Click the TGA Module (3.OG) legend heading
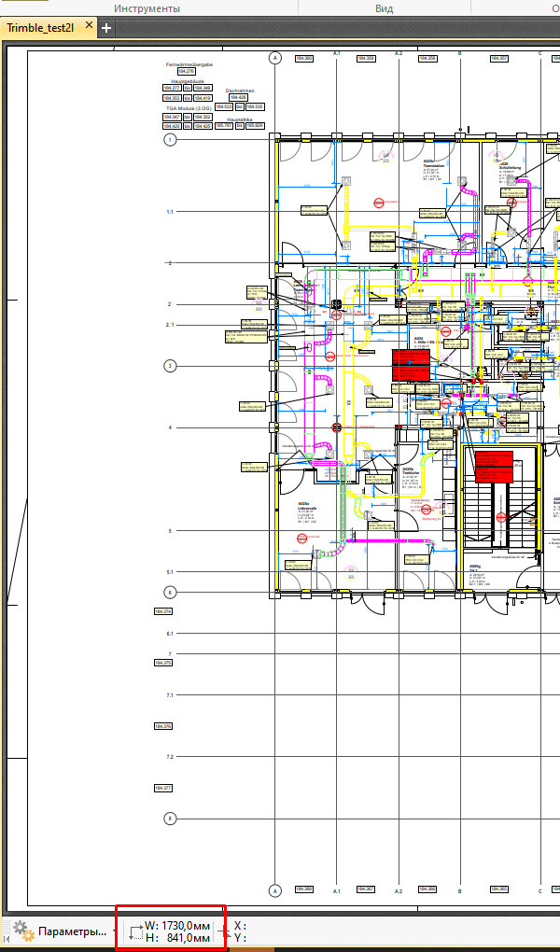 [187, 107]
